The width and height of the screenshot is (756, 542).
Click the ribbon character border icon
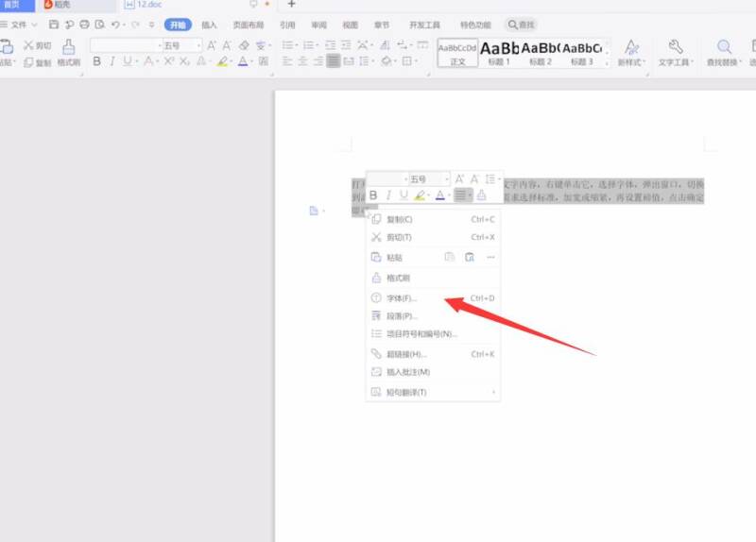(x=264, y=61)
